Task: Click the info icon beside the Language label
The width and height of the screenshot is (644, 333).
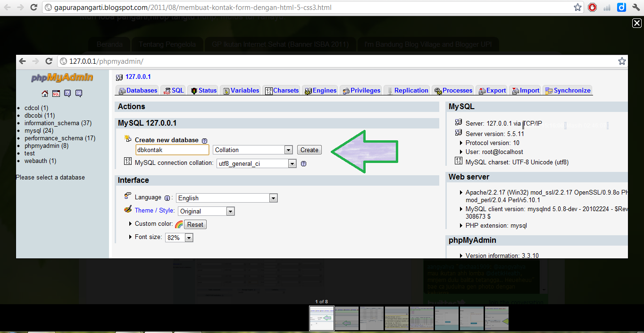Action: (167, 198)
